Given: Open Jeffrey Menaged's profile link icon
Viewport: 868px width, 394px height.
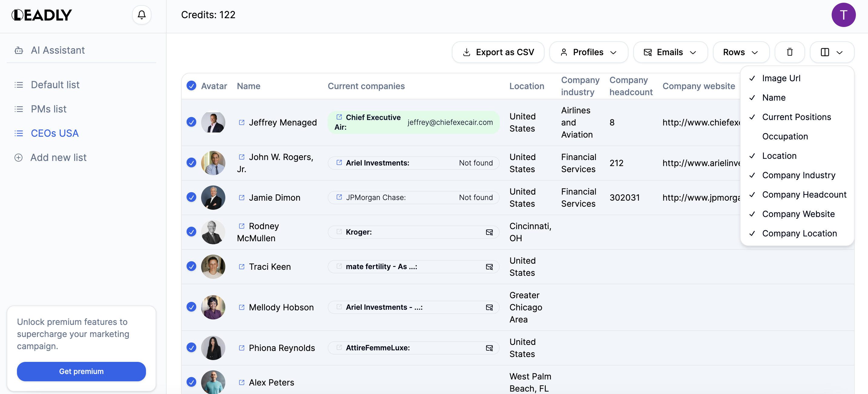Looking at the screenshot, I should [242, 122].
